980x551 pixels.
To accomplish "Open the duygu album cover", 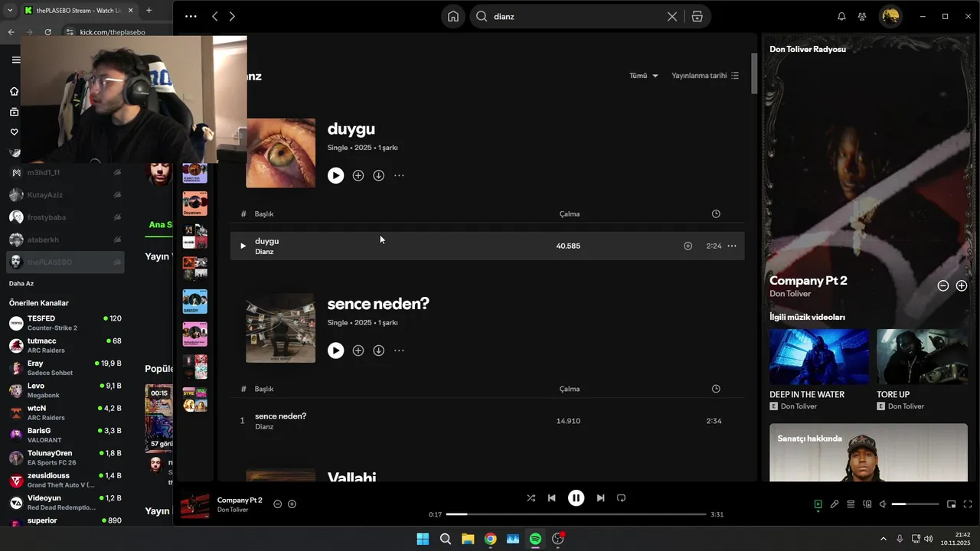I will 280,153.
